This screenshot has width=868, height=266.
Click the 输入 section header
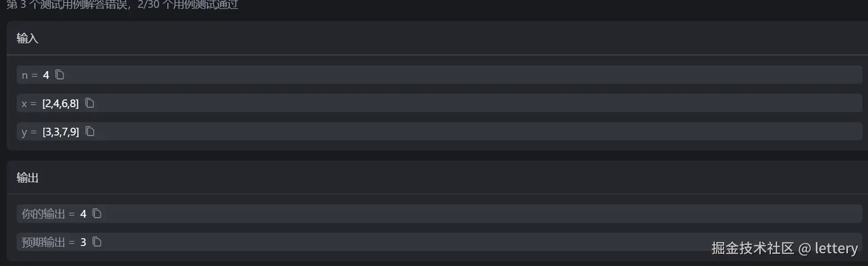click(27, 38)
